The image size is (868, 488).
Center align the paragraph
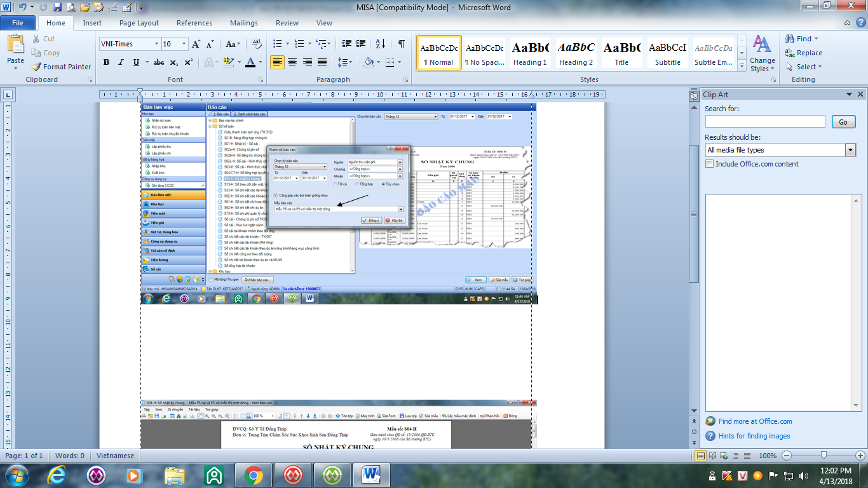292,62
